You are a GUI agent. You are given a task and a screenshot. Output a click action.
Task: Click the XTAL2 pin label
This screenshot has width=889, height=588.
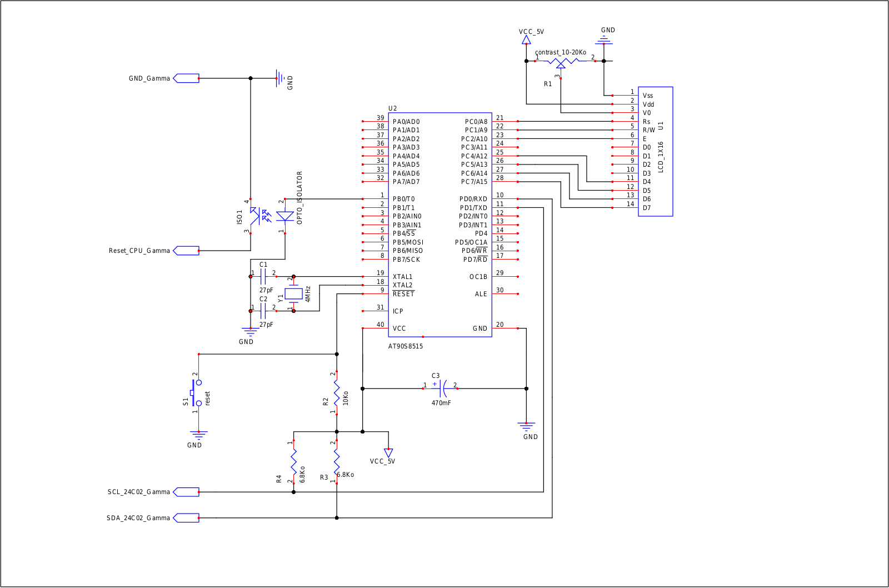tap(403, 285)
